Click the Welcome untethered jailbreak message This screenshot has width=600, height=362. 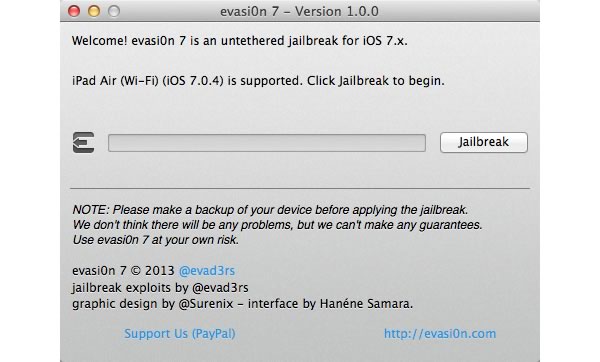(x=240, y=41)
